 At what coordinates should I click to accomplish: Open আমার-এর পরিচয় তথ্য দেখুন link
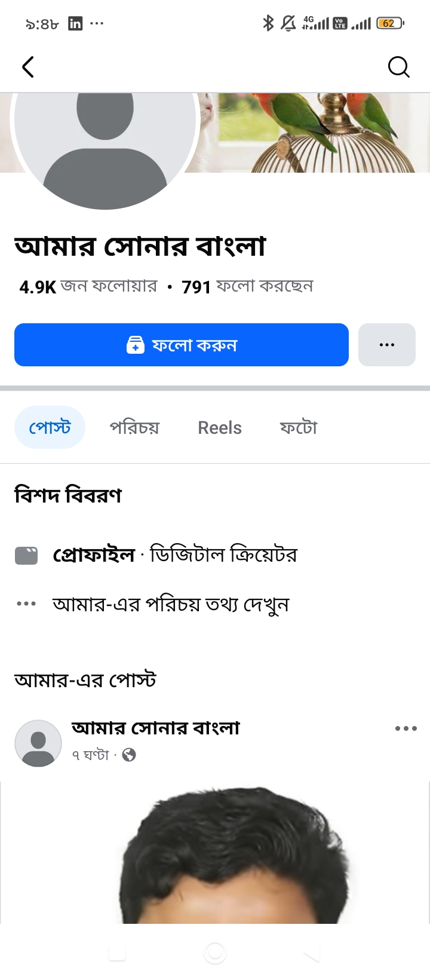171,604
